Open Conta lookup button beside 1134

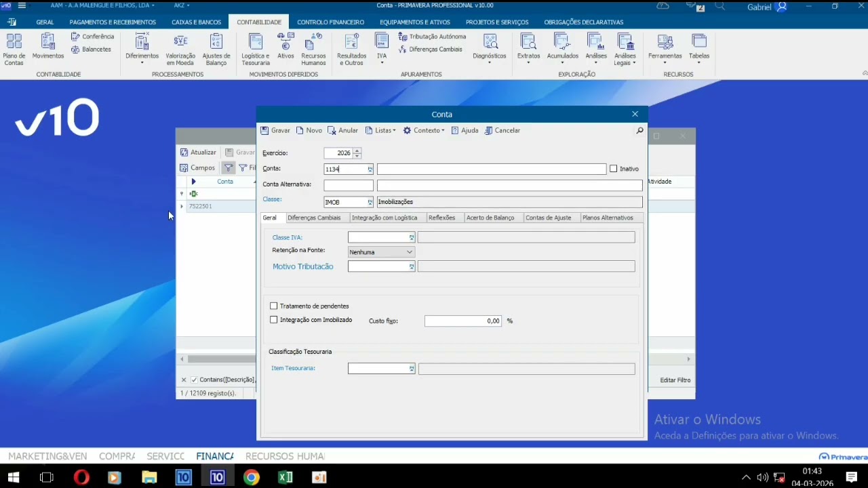(370, 169)
